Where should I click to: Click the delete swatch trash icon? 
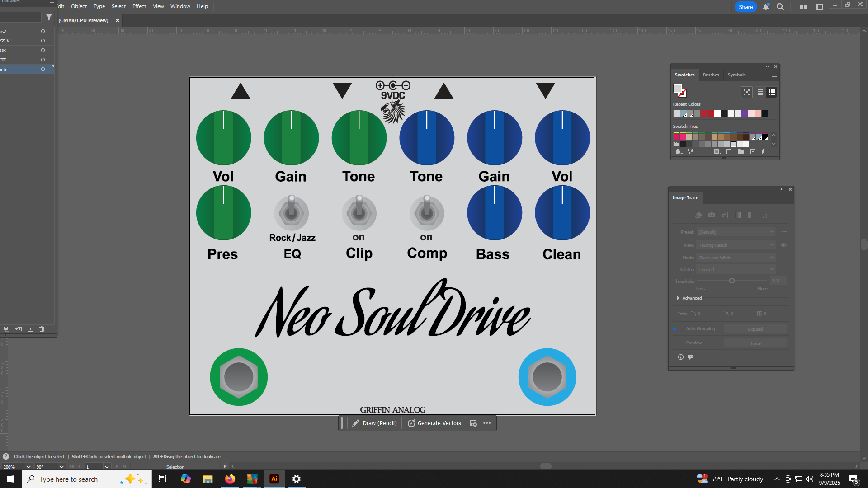764,152
